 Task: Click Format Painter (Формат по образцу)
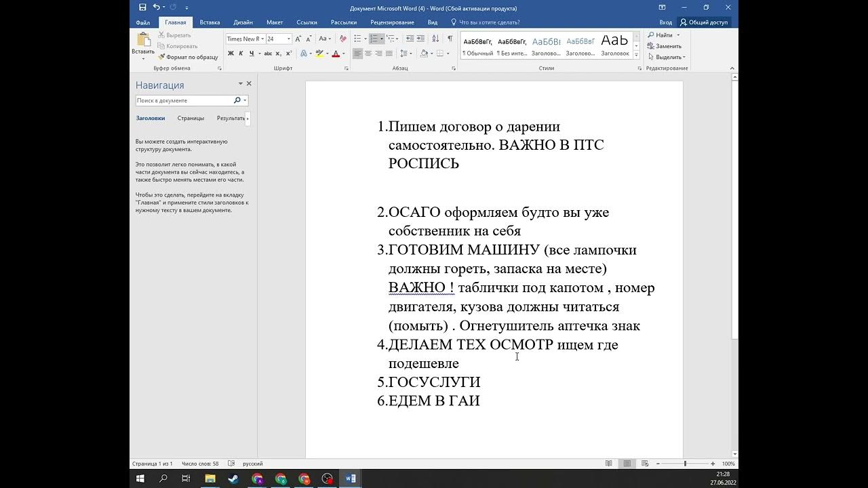pos(188,57)
